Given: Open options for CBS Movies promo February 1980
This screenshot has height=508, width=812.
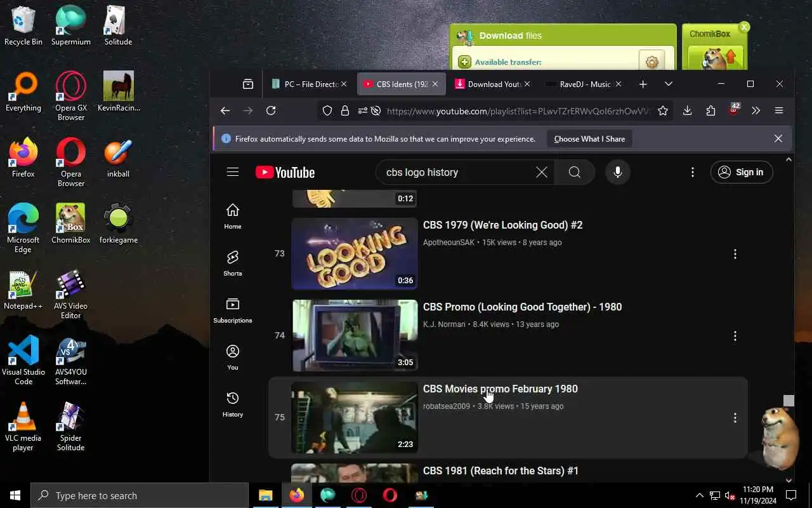Looking at the screenshot, I should click(x=735, y=418).
